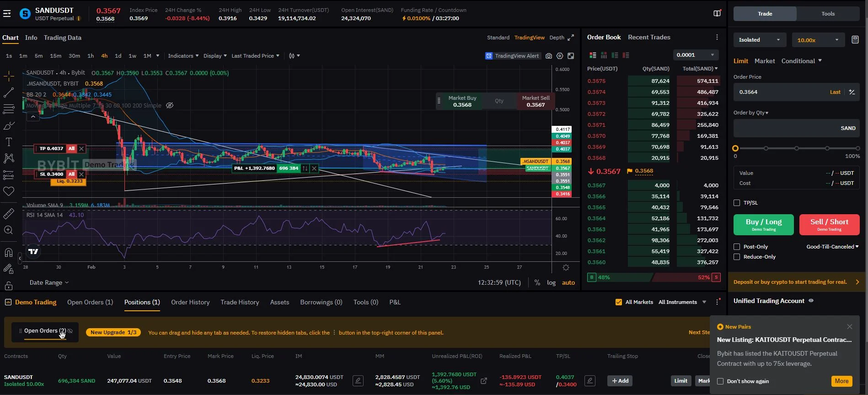Expand the 10.00x leverage dropdown
Screen dimensions: 868x395
coord(818,40)
